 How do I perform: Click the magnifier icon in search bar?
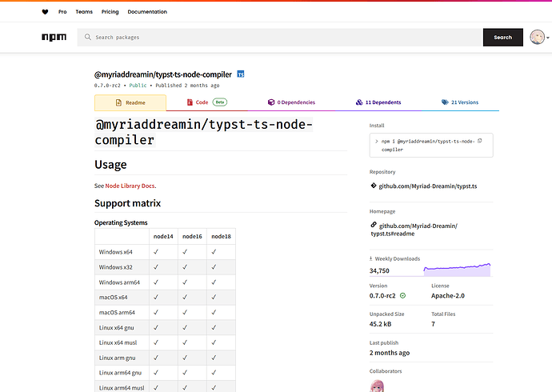[87, 38]
